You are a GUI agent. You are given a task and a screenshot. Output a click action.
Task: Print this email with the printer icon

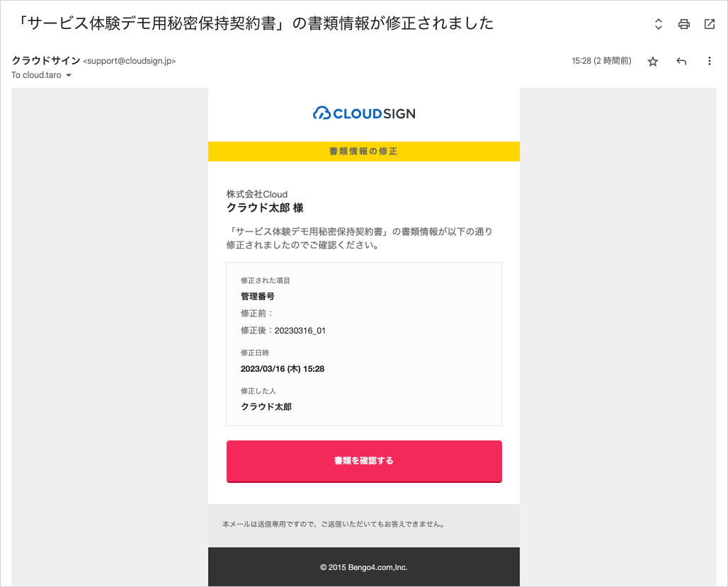tap(684, 24)
